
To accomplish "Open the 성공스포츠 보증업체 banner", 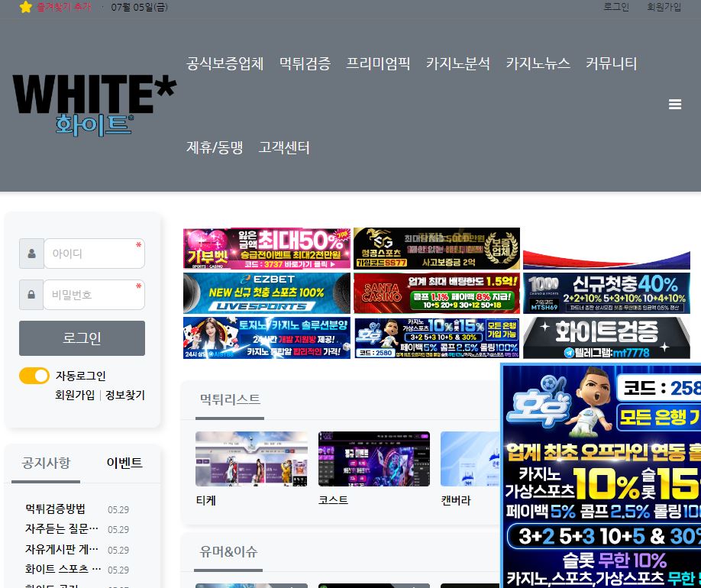I will (x=437, y=249).
